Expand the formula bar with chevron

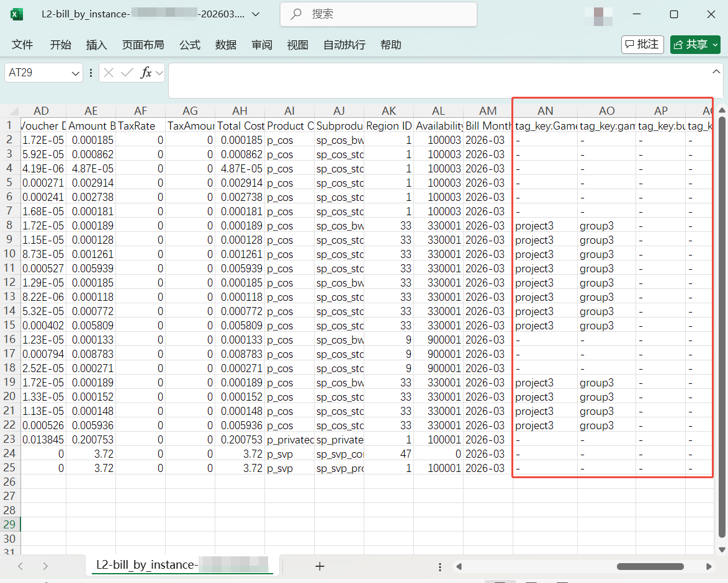point(716,72)
